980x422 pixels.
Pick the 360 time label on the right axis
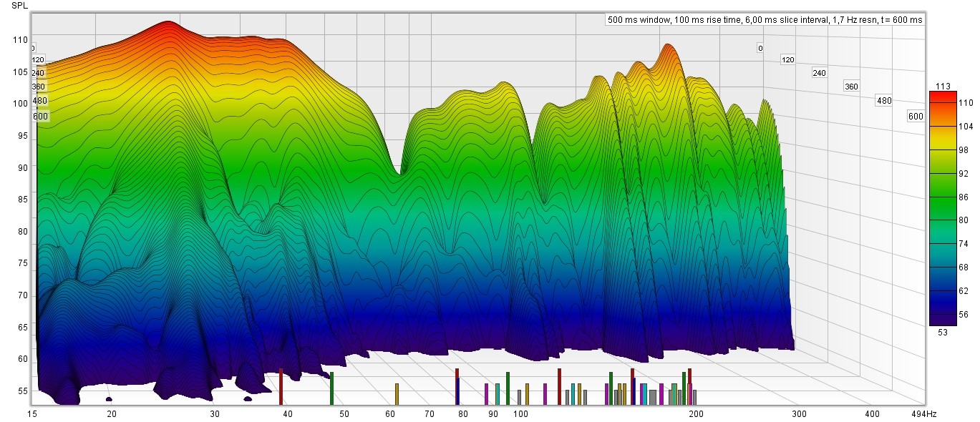coord(852,87)
